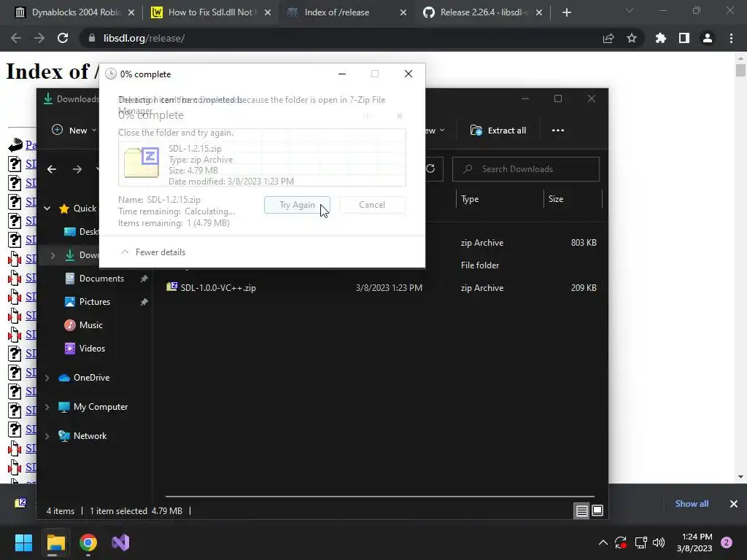Open Pictures in the sidebar
747x560 pixels.
tap(94, 302)
